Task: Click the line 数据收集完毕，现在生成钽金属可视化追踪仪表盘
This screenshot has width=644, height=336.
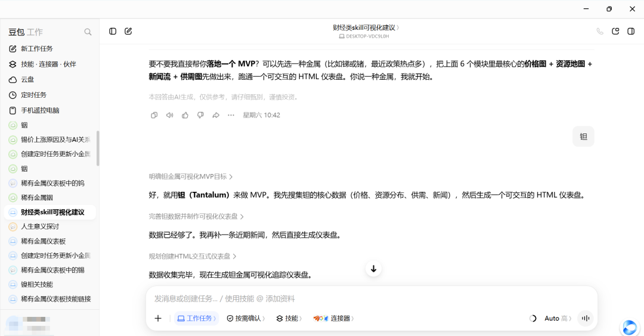Action: (231, 275)
